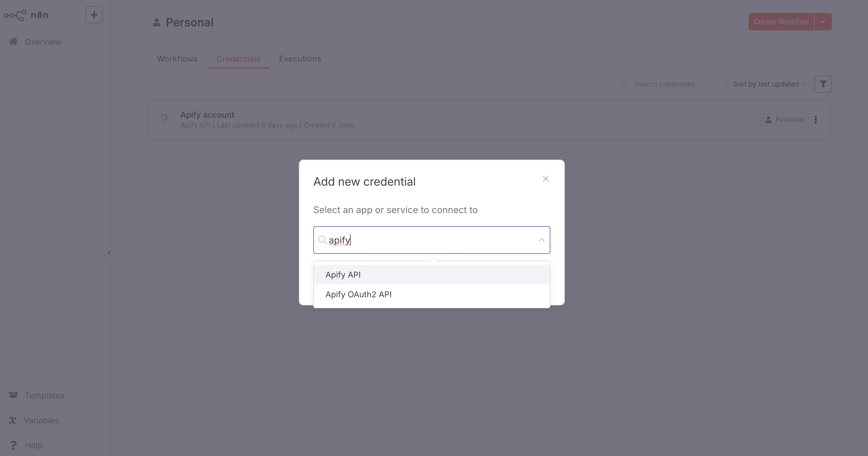Collapse the credential type dropdown chevron
The width and height of the screenshot is (868, 456).
(x=541, y=240)
